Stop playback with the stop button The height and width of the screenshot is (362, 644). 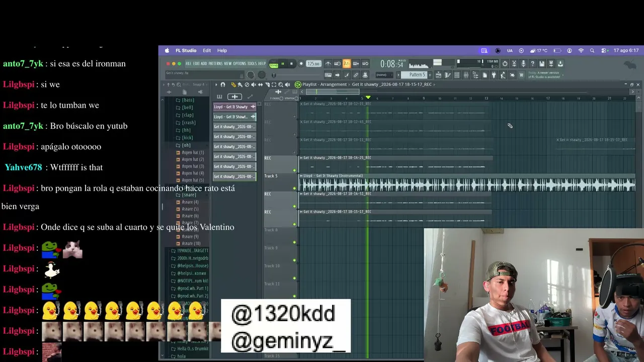291,64
